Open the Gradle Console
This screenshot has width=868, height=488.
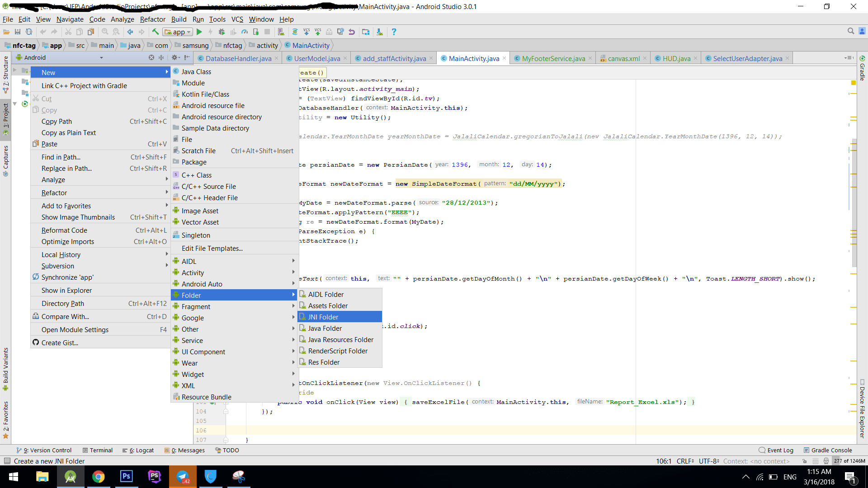pos(828,450)
